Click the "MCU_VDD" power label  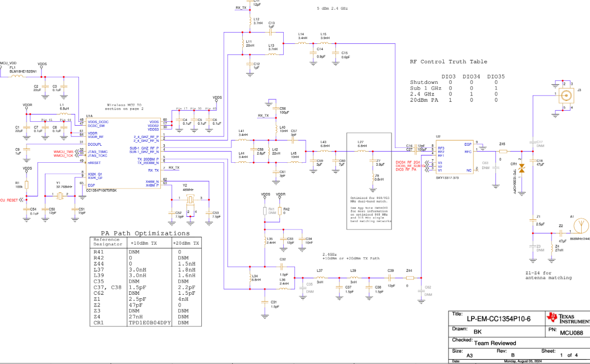point(8,63)
